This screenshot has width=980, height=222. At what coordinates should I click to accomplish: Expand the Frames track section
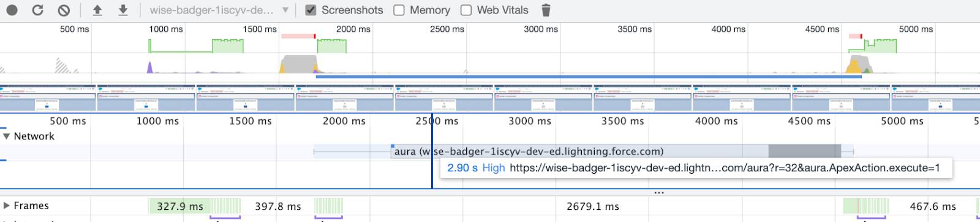point(7,206)
